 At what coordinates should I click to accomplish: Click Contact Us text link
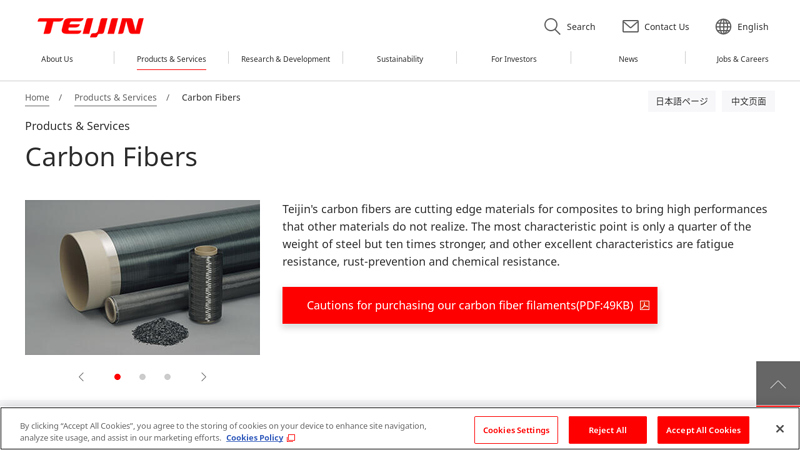[x=666, y=27]
